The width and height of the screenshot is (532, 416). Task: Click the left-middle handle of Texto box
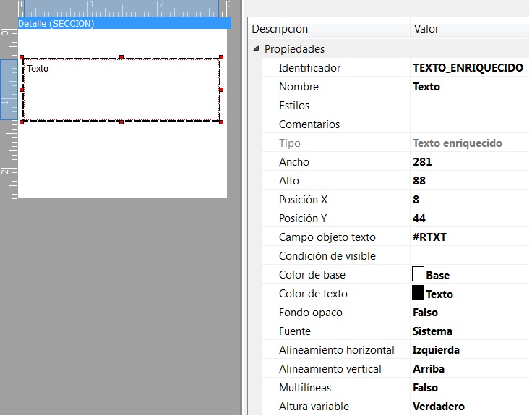22,90
